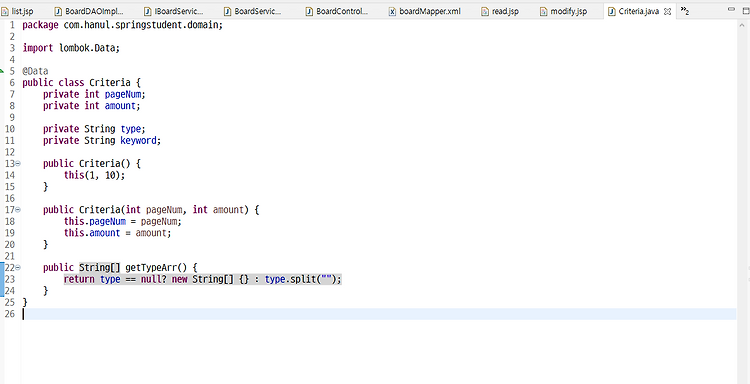Click 'pageNum' field on line 7
The height and width of the screenshot is (384, 750).
123,94
